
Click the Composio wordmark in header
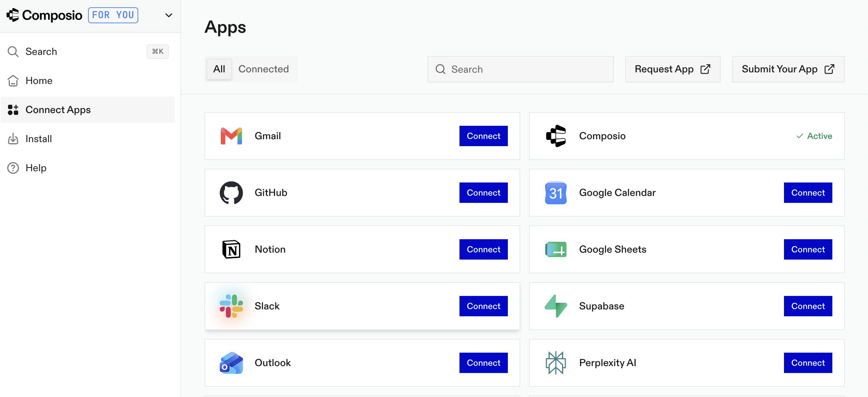click(x=52, y=15)
